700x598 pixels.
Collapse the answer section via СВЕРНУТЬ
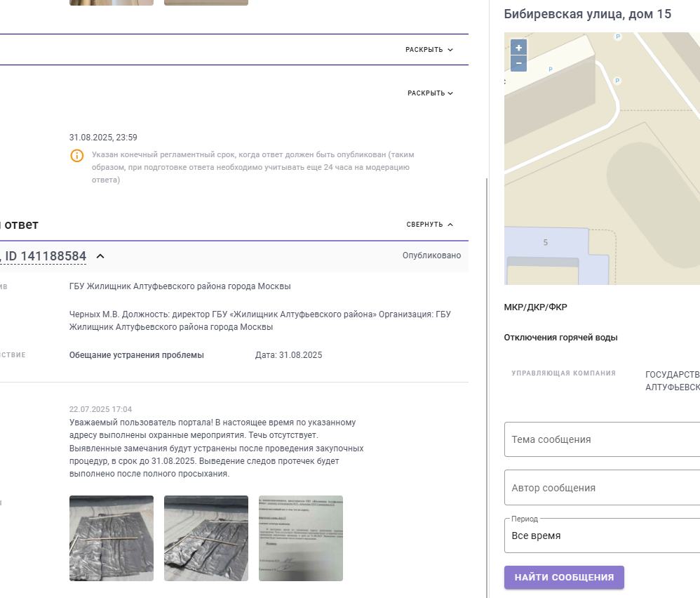coord(429,224)
